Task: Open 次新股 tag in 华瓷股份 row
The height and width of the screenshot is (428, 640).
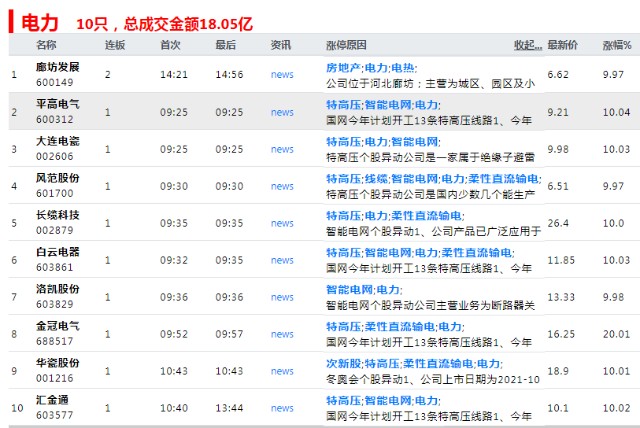Action: click(x=343, y=364)
